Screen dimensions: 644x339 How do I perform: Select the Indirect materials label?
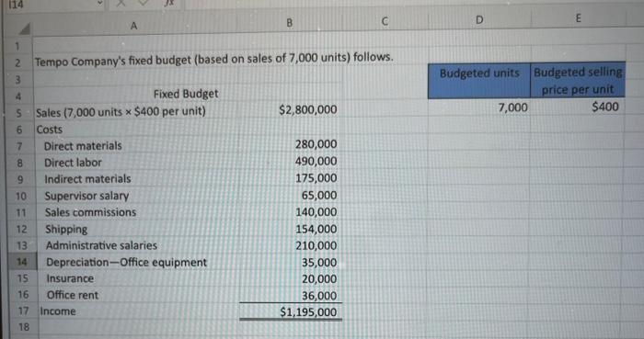click(87, 179)
